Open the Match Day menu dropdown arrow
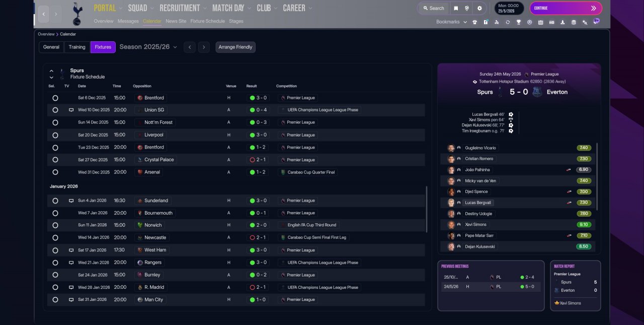 tap(249, 8)
